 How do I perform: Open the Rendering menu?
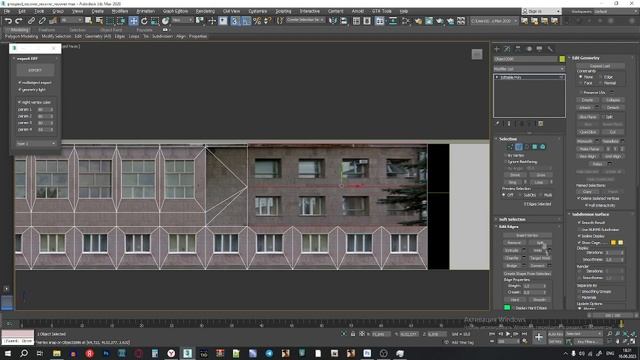[205, 11]
